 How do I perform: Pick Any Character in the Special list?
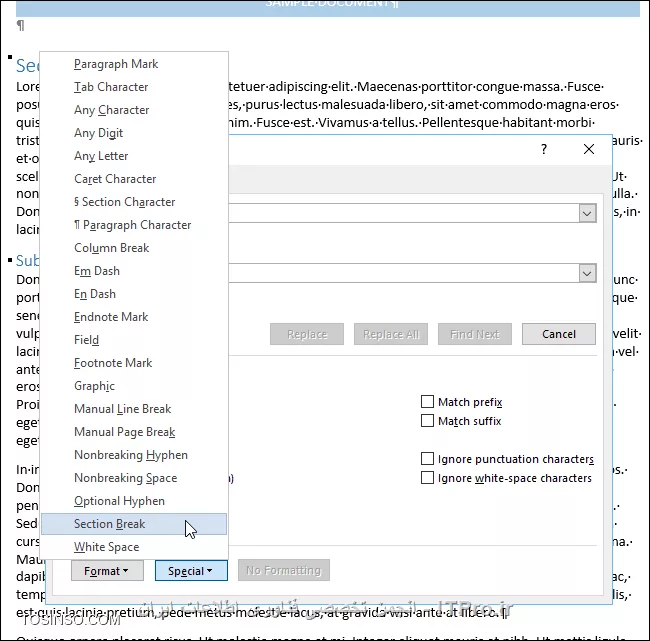134,110
